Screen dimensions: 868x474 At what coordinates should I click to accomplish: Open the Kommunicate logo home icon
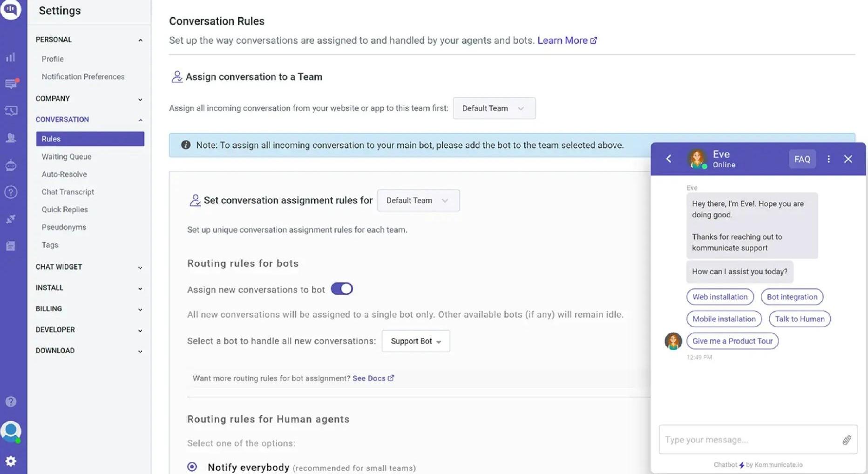pyautogui.click(x=11, y=9)
